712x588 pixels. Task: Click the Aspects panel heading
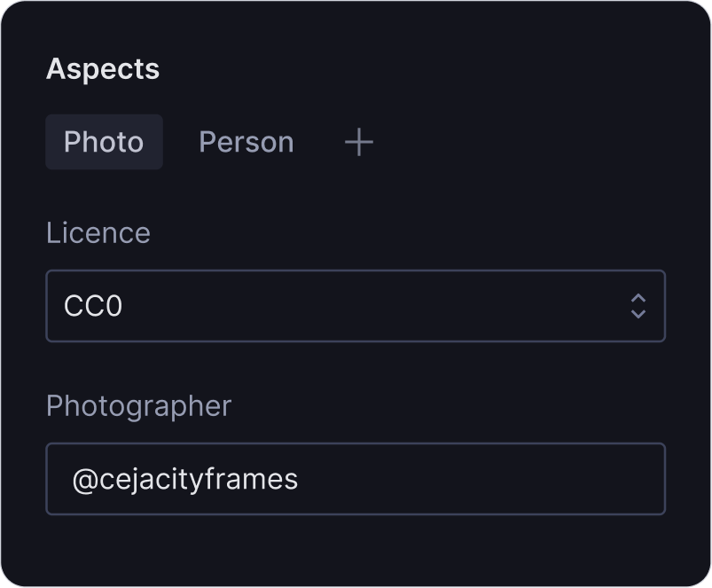pos(103,69)
